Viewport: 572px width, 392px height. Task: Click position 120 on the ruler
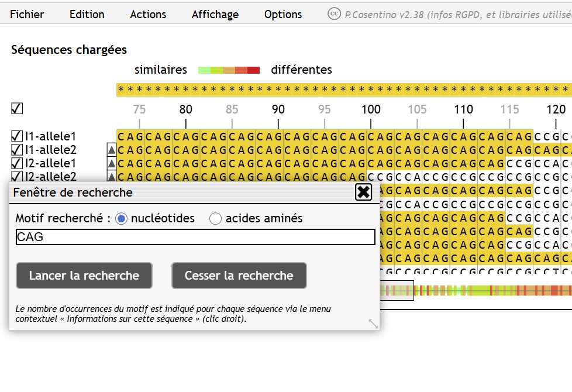coord(556,109)
